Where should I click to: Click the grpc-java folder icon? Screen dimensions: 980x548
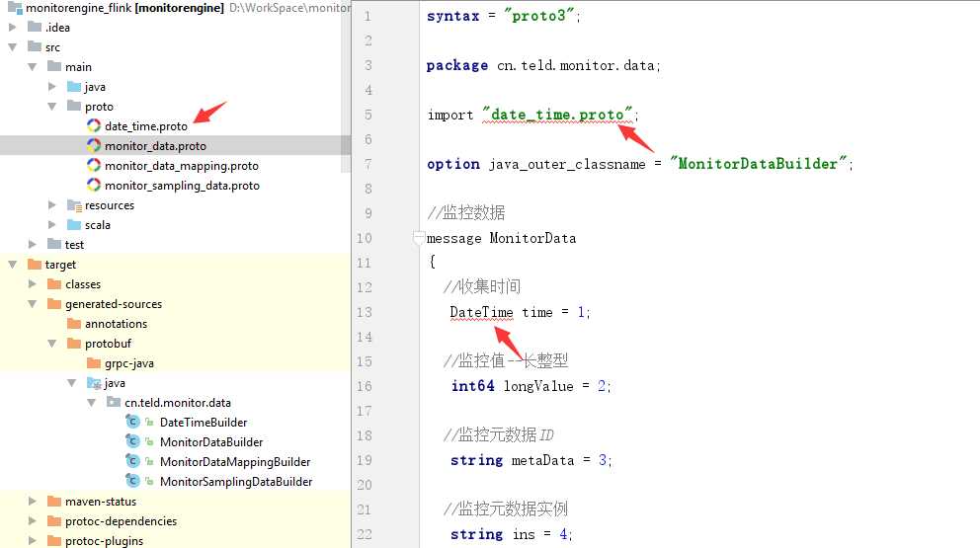click(94, 363)
